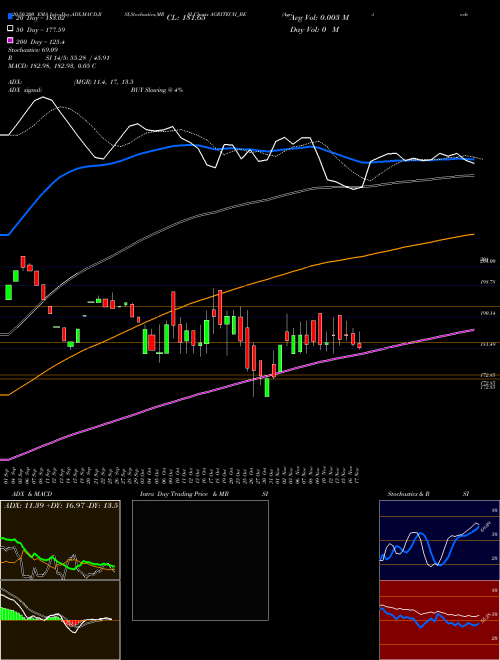Click the 'Stochastics: 69.09' reading
This screenshot has height=660, width=500.
point(33,50)
